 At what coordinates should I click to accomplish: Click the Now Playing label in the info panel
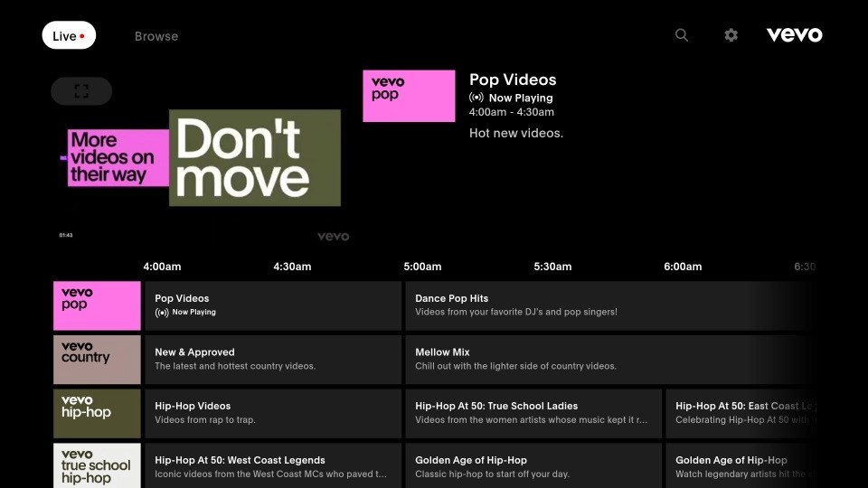click(x=521, y=98)
